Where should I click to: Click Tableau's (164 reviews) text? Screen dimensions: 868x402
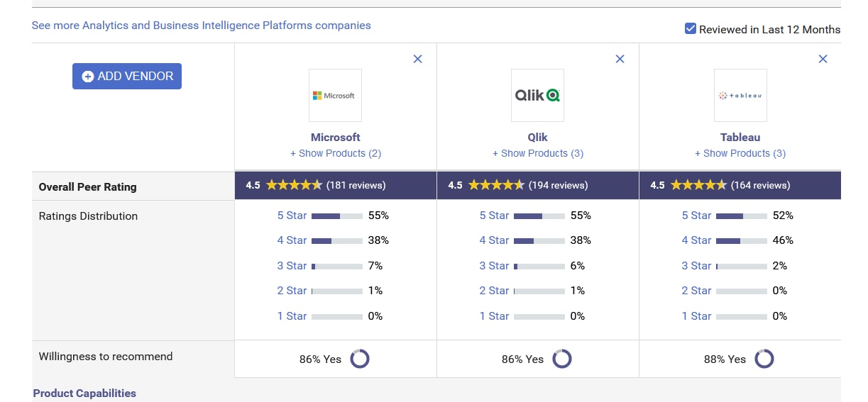[x=760, y=186]
